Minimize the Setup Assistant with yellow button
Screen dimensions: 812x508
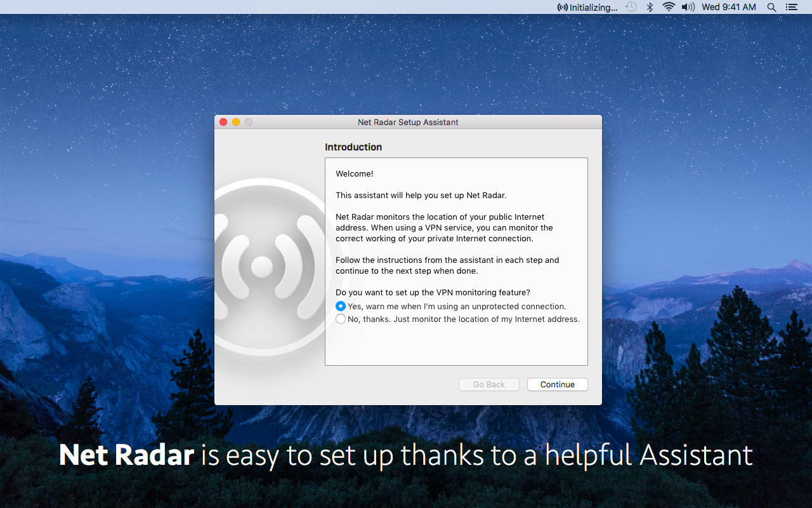(x=236, y=122)
